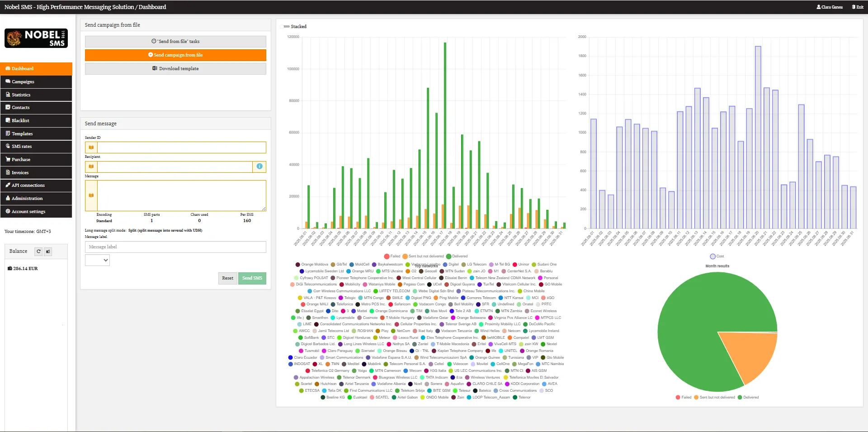Toggle the Cost legend on right chart
The image size is (868, 432).
716,256
